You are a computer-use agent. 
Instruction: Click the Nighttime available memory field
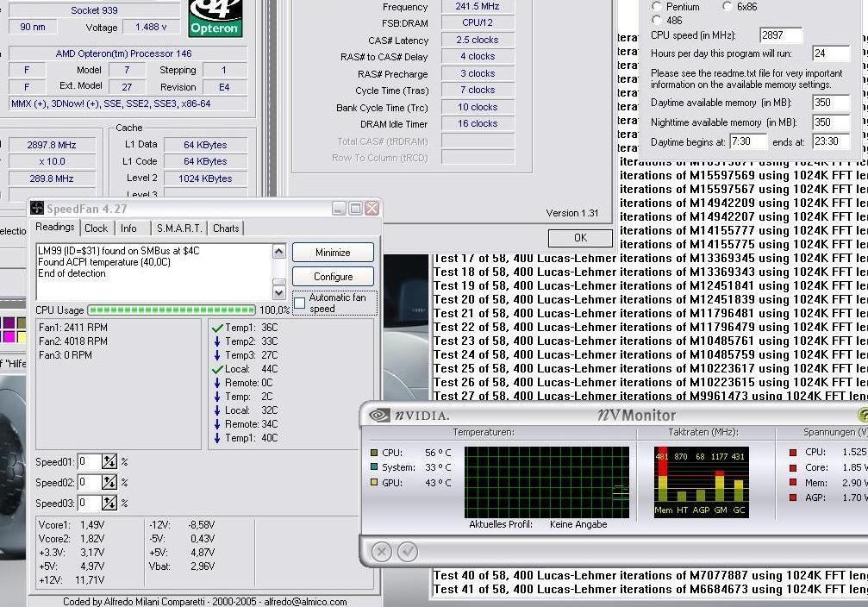[831, 122]
